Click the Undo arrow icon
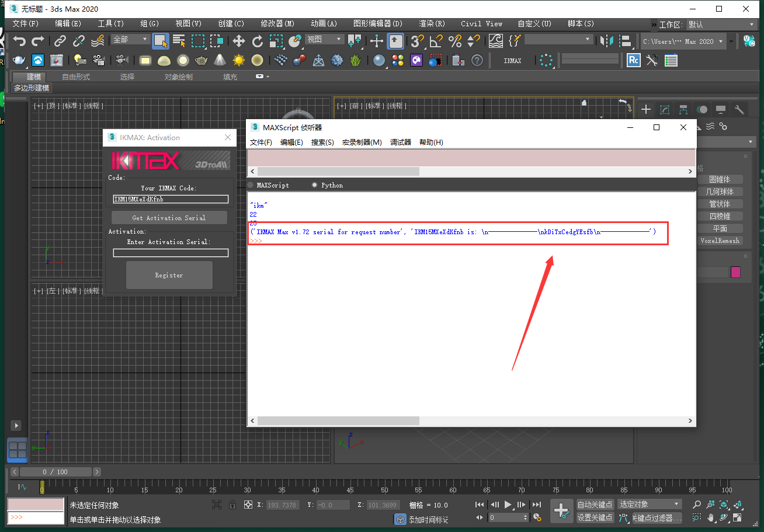This screenshot has width=764, height=532. [x=20, y=41]
